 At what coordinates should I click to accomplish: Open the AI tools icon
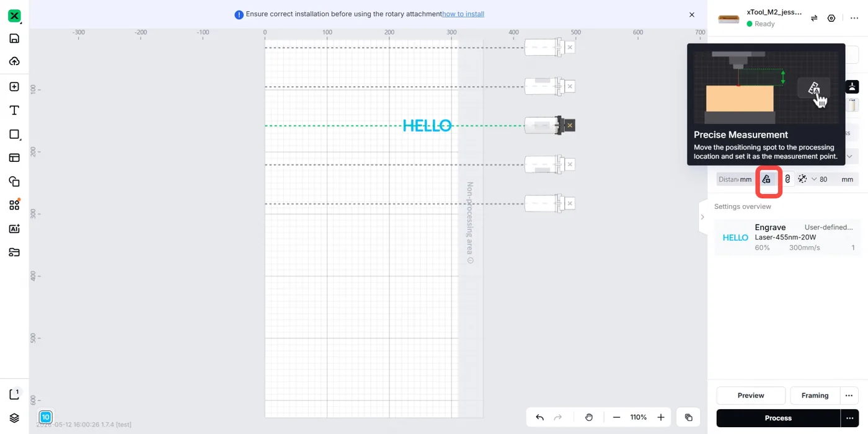(14, 228)
